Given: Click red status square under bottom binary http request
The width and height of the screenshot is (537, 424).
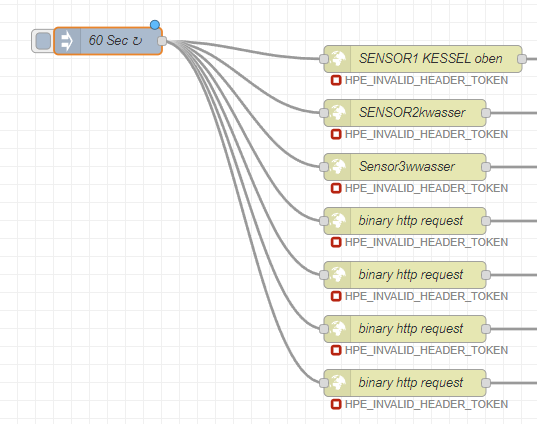Looking at the screenshot, I should (336, 404).
